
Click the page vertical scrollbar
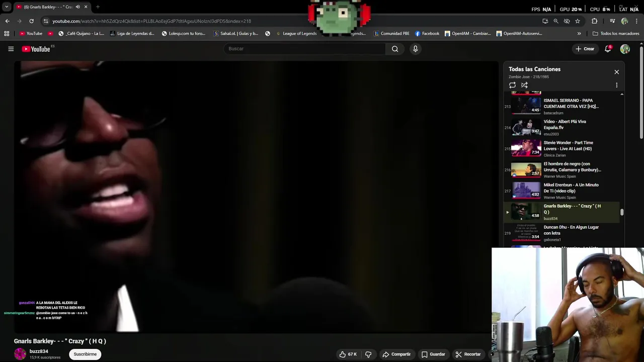coord(641,93)
